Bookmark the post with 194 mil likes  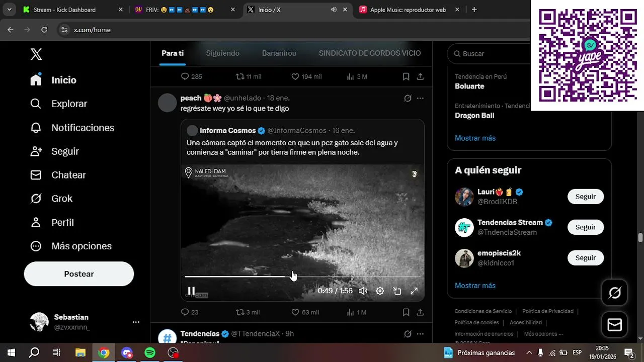pos(406,76)
